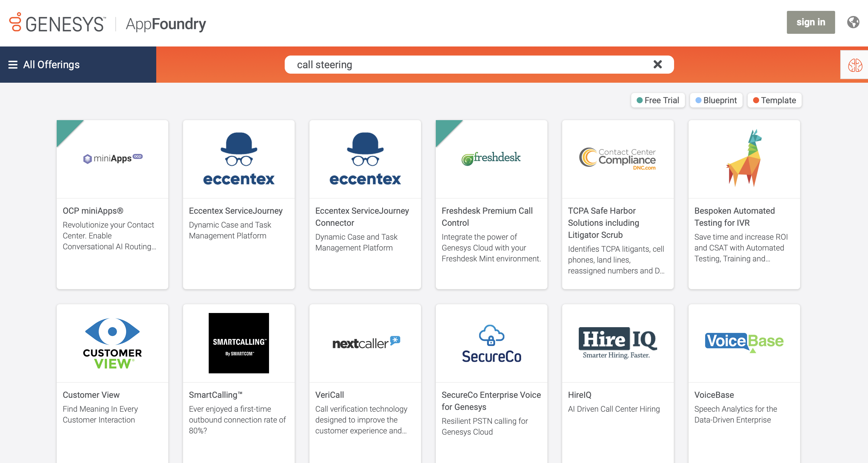Open the VeriCall title
The height and width of the screenshot is (463, 868).
pyautogui.click(x=330, y=395)
